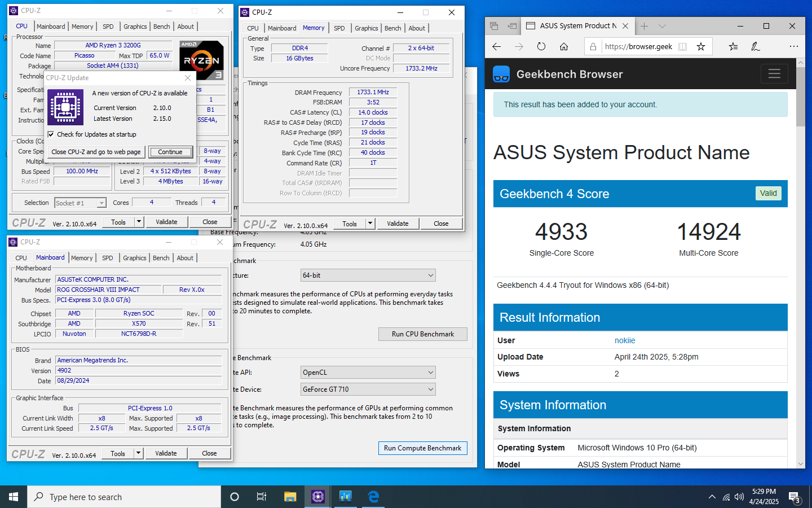Click set these tabs aside icon
Image resolution: width=812 pixels, height=508 pixels.
click(x=512, y=26)
